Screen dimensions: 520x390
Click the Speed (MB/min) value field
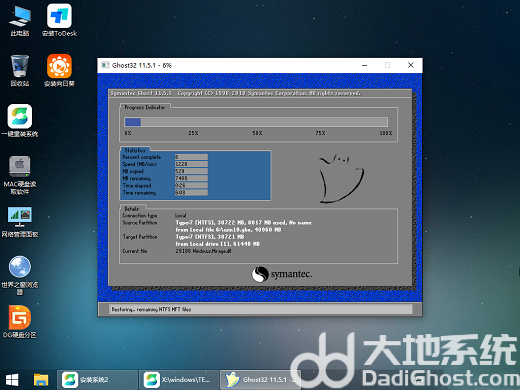[191, 164]
